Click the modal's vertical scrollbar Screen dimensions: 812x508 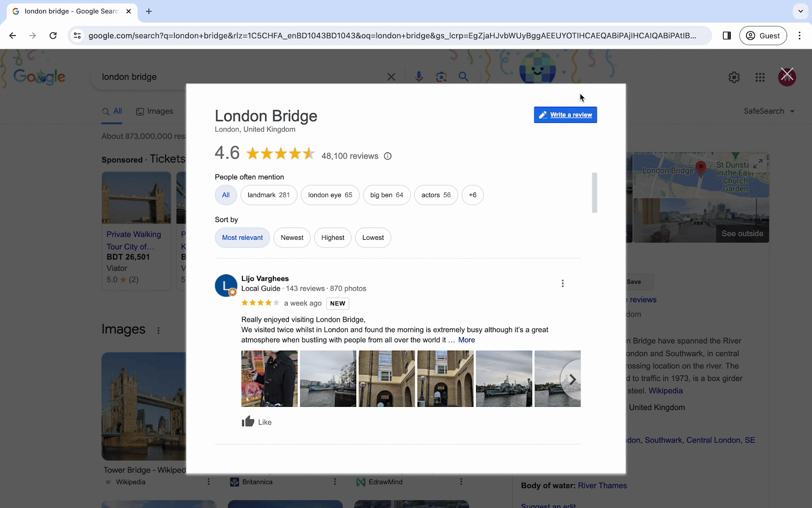tap(594, 193)
